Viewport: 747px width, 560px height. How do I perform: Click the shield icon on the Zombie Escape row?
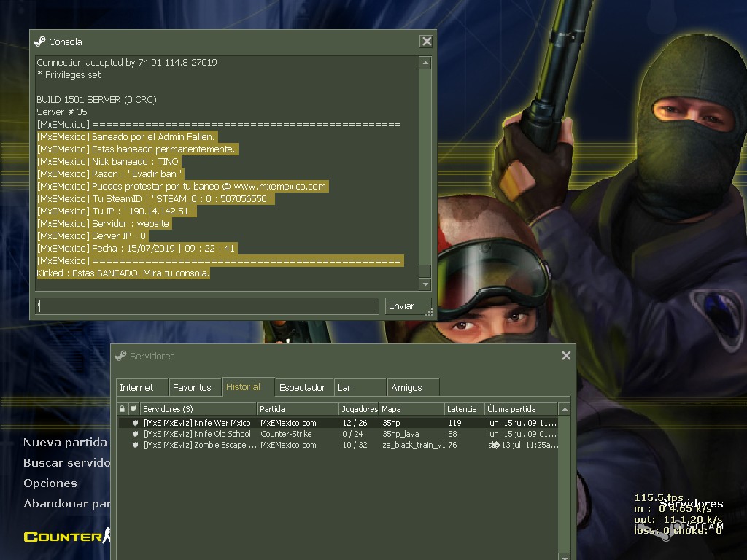[x=135, y=445]
